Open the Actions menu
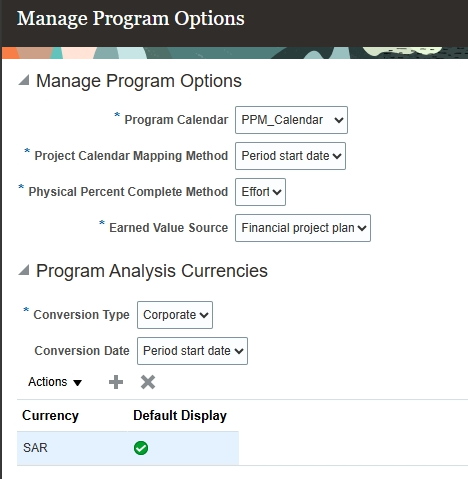The height and width of the screenshot is (479, 468). 55,382
